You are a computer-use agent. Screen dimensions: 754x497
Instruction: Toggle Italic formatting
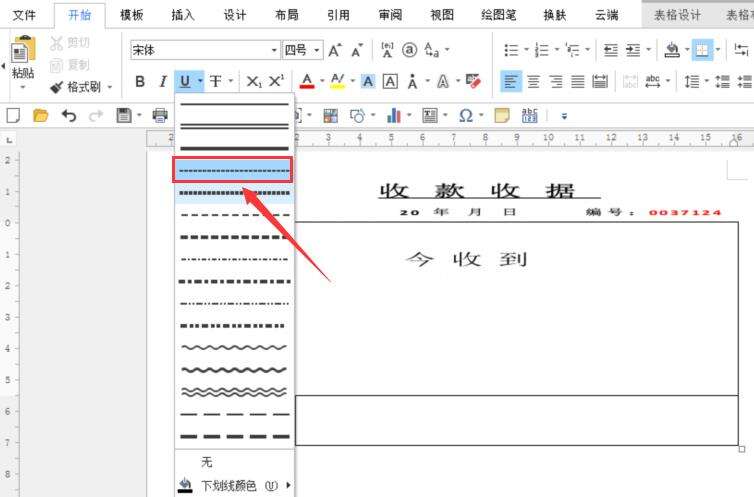163,82
